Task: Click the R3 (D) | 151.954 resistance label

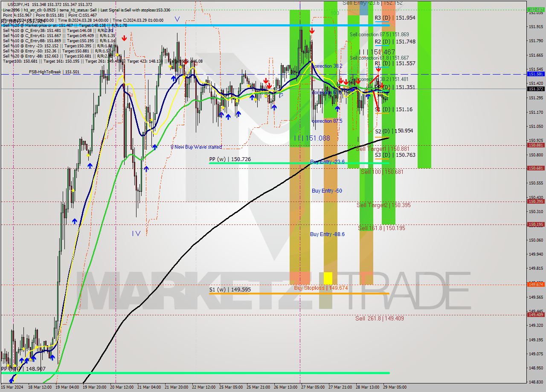Action: tap(395, 18)
